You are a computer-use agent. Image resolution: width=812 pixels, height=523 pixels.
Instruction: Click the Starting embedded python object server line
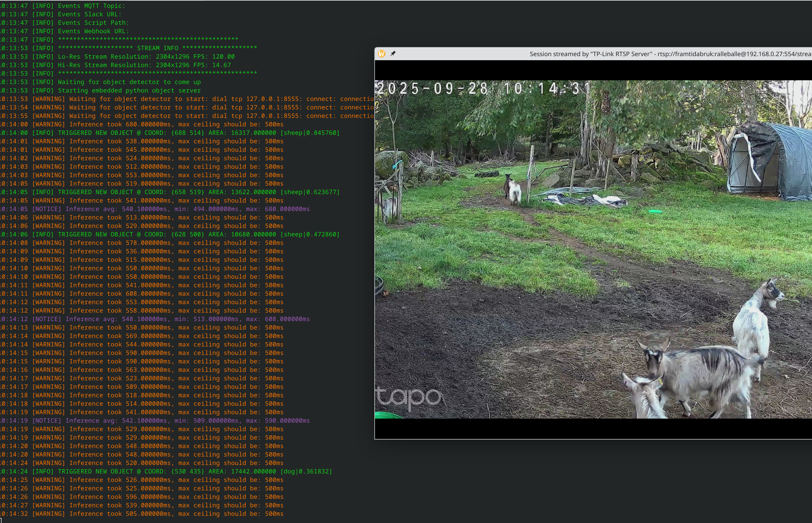pos(129,91)
